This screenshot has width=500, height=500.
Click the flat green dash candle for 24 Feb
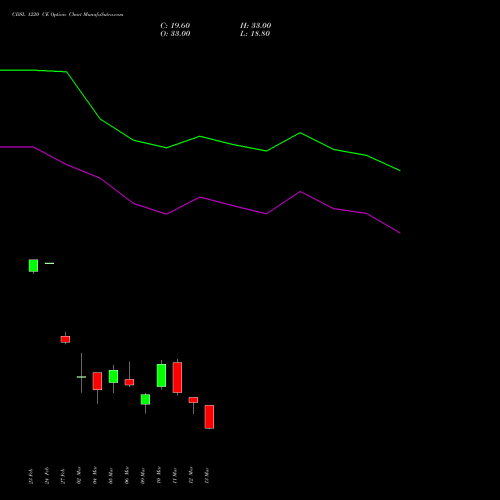(x=49, y=263)
